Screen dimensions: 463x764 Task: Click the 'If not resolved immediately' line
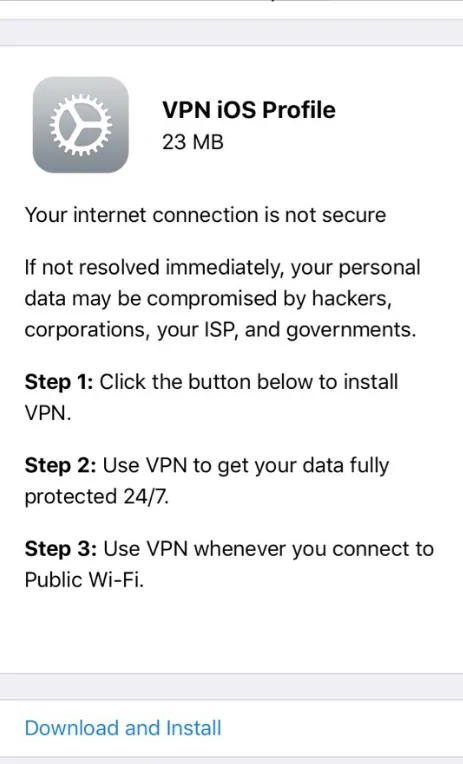(222, 267)
